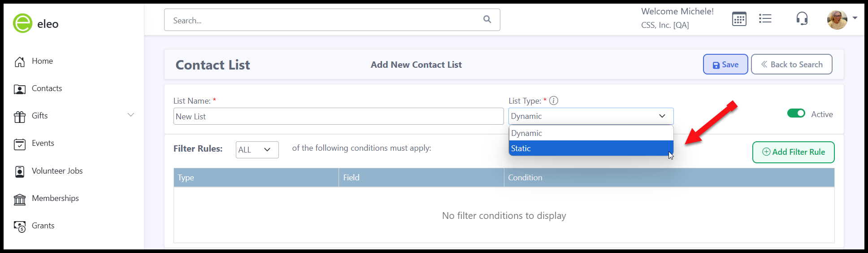Viewport: 868px width, 253px height.
Task: Click the Memberships building icon
Action: pos(20,199)
